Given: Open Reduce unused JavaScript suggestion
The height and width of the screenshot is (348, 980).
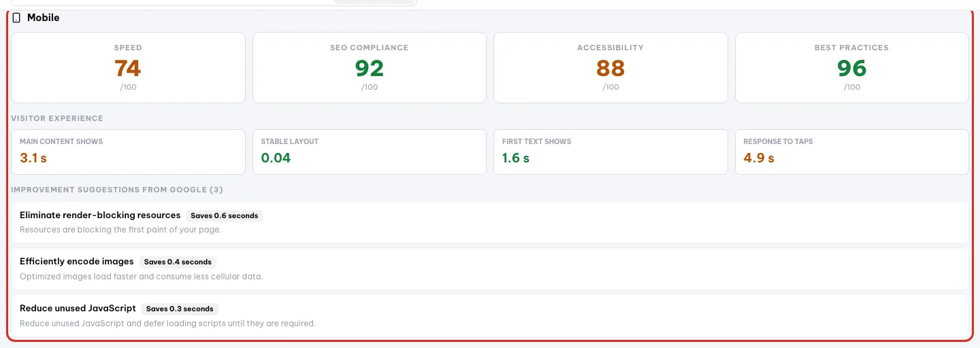Looking at the screenshot, I should coord(490,315).
